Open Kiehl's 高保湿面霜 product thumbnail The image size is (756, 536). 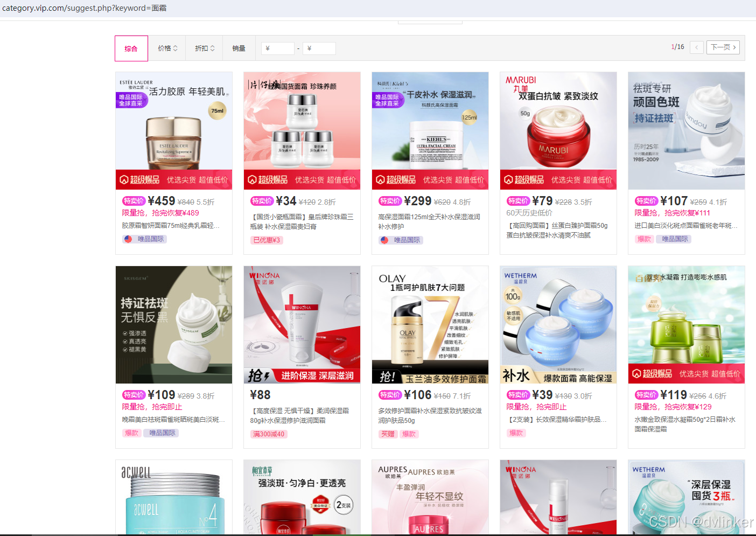tap(430, 131)
